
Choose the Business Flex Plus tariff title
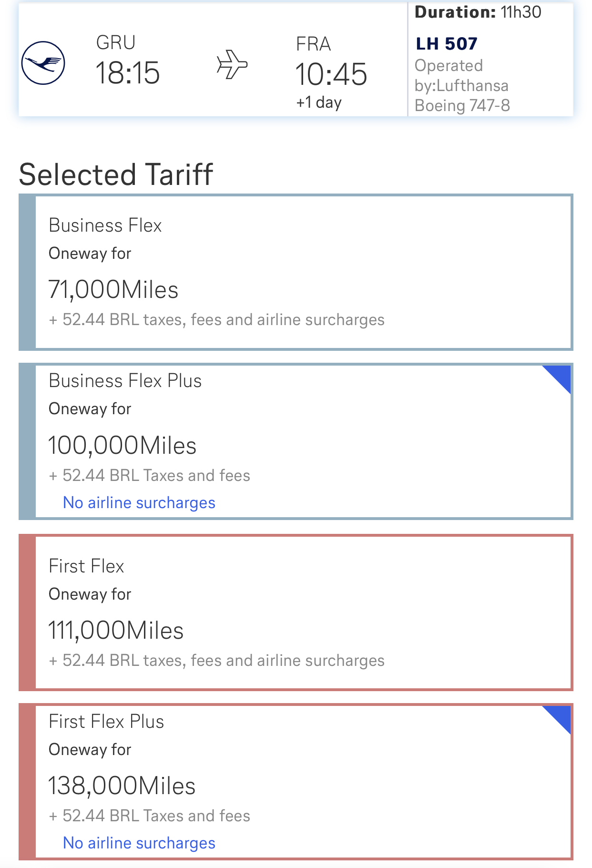click(125, 381)
